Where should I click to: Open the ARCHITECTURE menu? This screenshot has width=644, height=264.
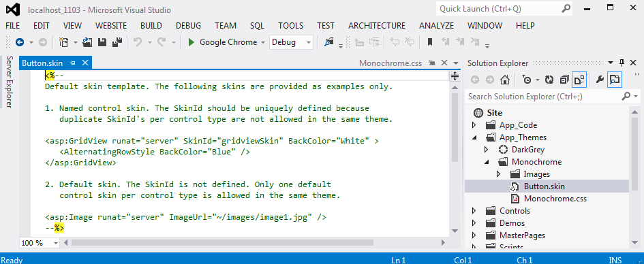point(377,25)
